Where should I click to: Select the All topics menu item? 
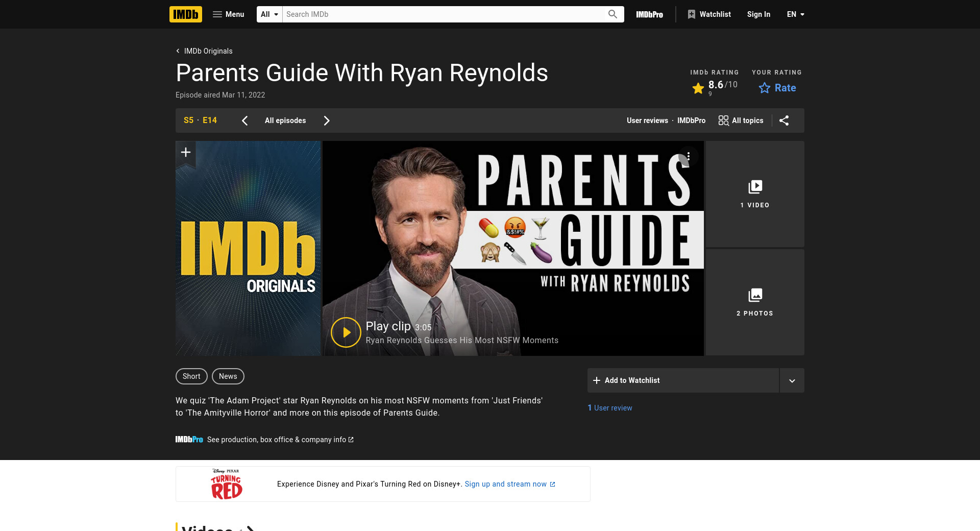coord(741,120)
